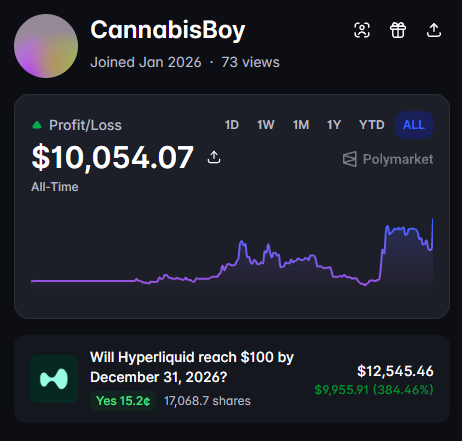
Task: Select the 1M time range
Action: (x=301, y=125)
